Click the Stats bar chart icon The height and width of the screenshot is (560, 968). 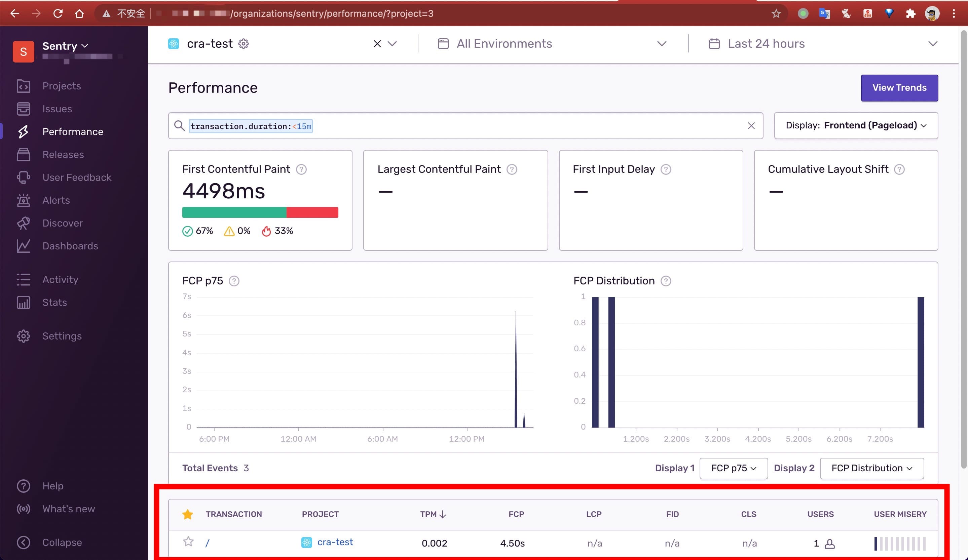[x=24, y=303]
